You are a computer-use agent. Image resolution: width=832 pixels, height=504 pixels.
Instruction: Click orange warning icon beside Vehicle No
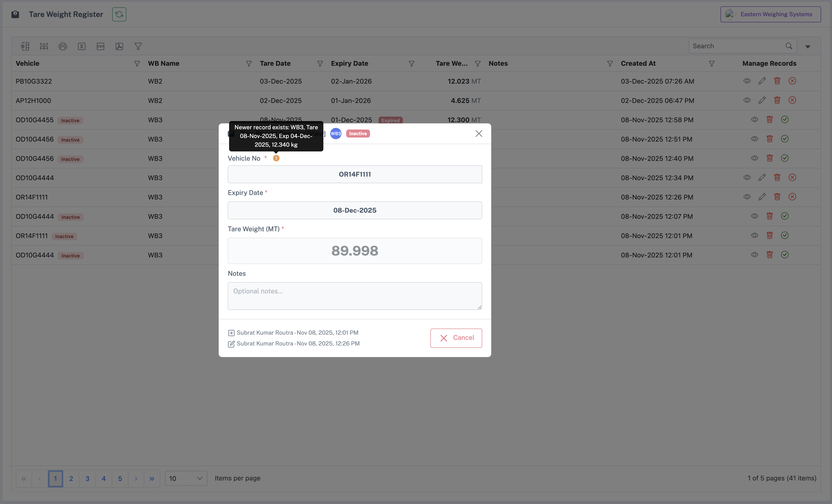276,158
